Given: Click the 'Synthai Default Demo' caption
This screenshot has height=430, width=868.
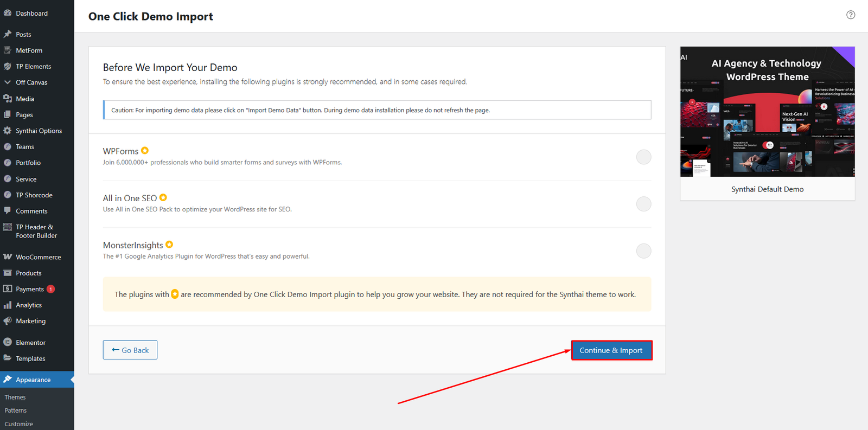Looking at the screenshot, I should [768, 189].
